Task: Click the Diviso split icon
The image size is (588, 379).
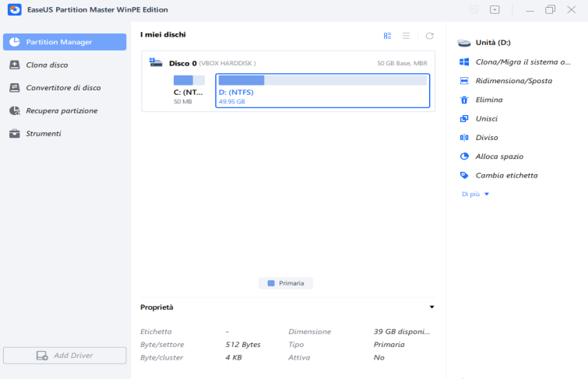Action: (x=464, y=138)
